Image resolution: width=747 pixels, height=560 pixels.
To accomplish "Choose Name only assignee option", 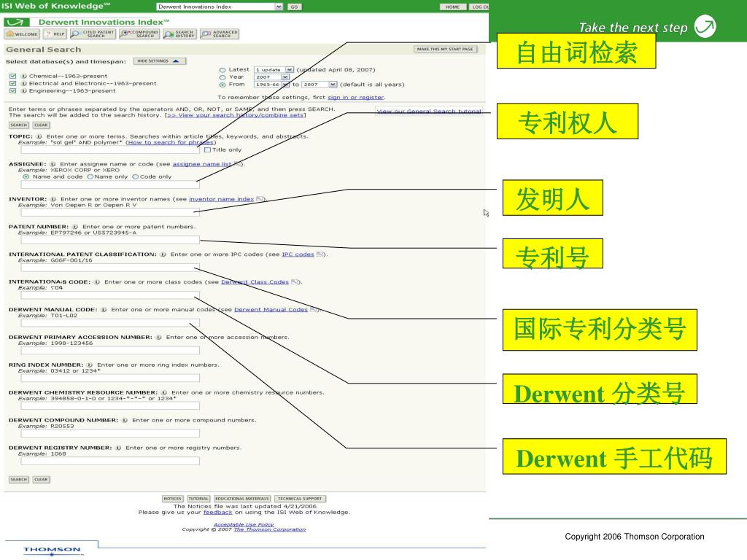I will [90, 176].
